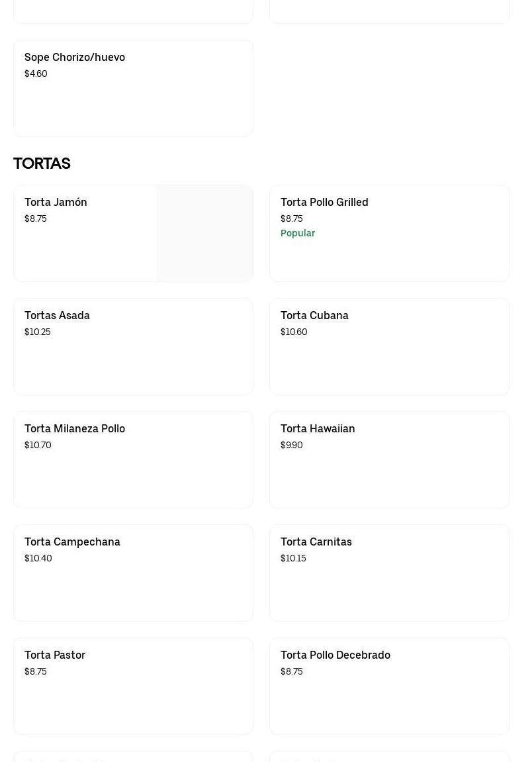
Task: Open the Torta Pastor item
Action: click(133, 686)
